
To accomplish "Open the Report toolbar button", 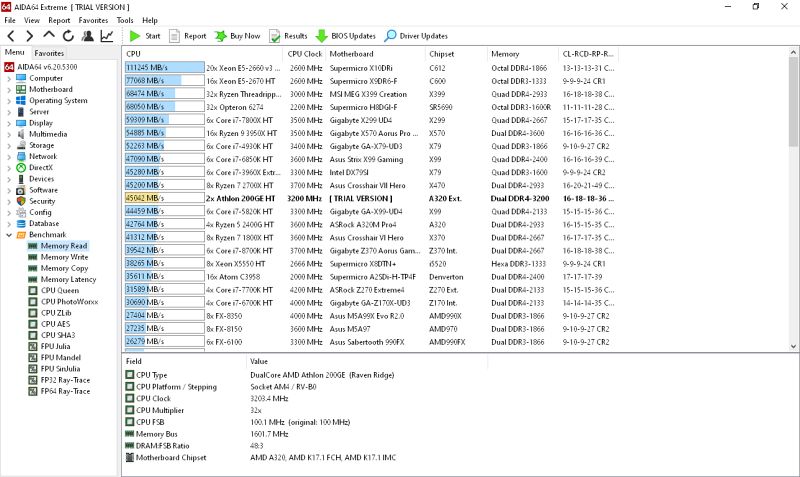I will point(188,36).
